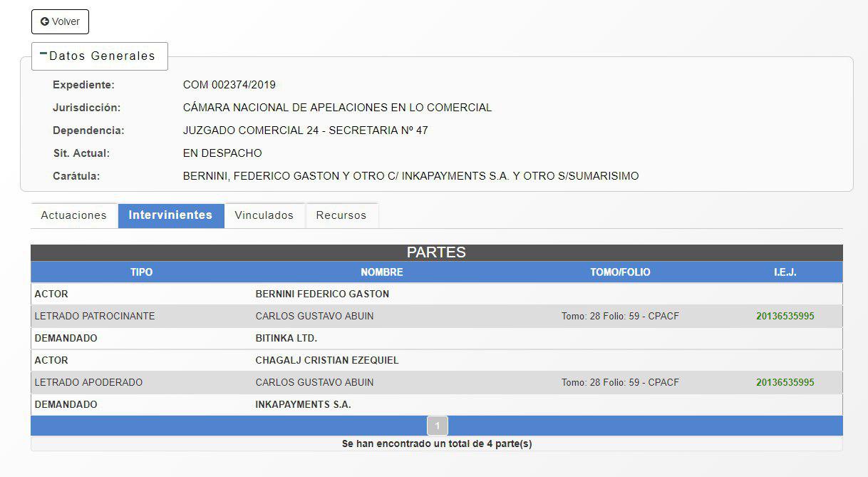Image resolution: width=868 pixels, height=477 pixels.
Task: Select CHAGALJ CRISTIAN EZEQUIEL name cell
Action: [327, 360]
